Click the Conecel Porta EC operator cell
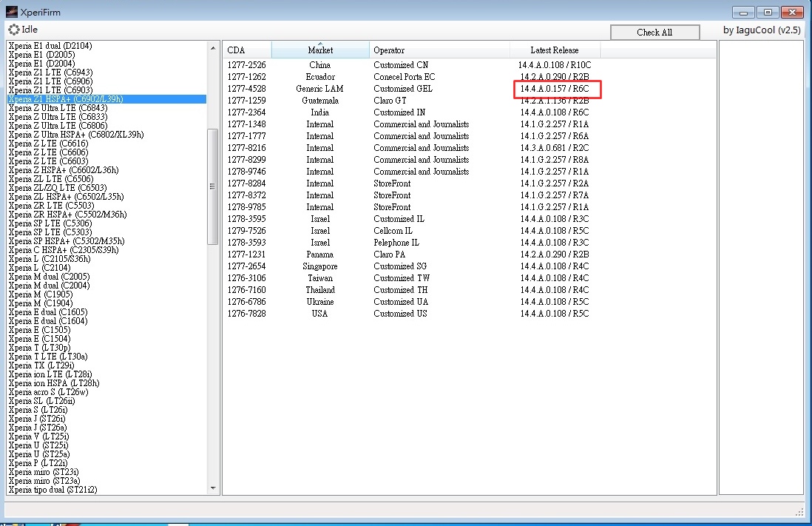Viewport: 812px width, 526px height. (x=405, y=77)
